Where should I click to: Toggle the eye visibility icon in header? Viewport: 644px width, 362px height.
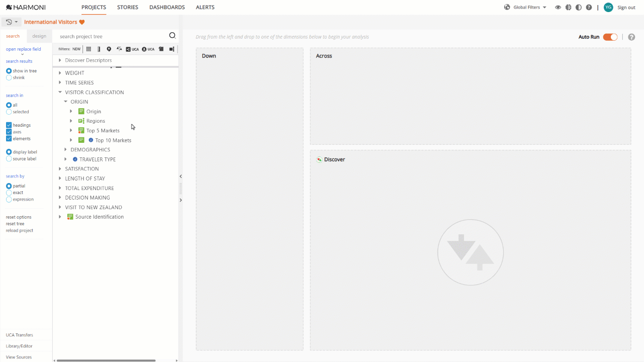[558, 8]
